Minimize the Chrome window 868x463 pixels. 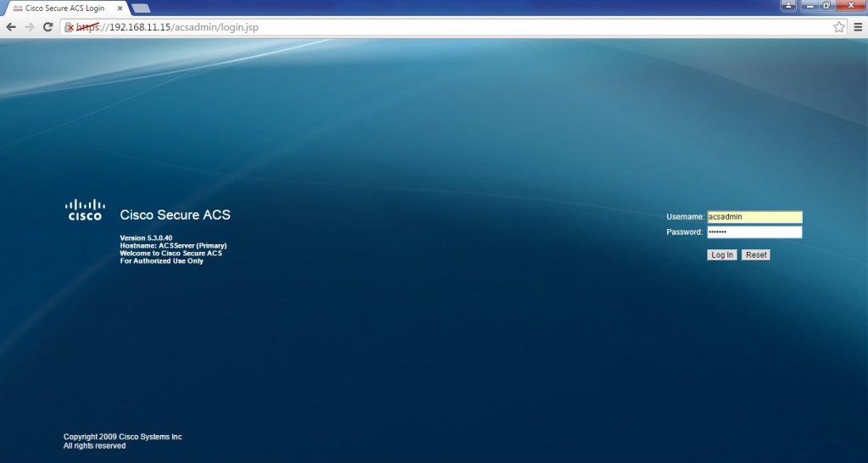(807, 5)
